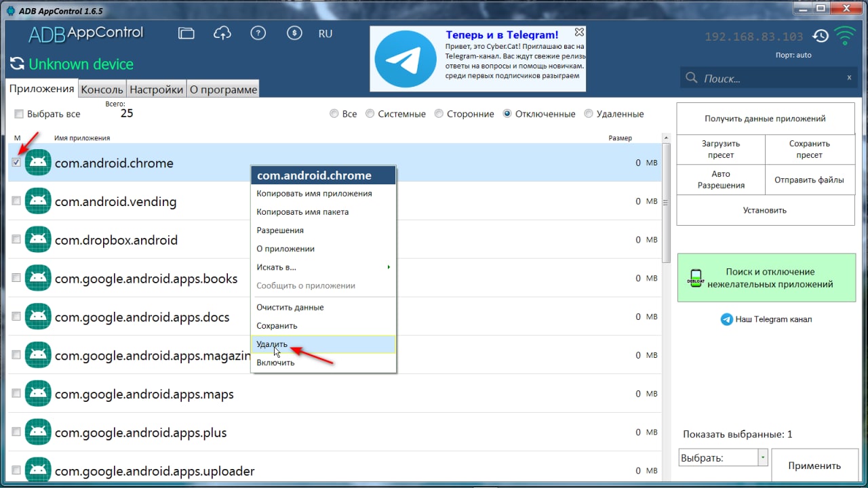Select the com.google.android.apps.maps row text
The width and height of the screenshot is (868, 488).
[144, 394]
